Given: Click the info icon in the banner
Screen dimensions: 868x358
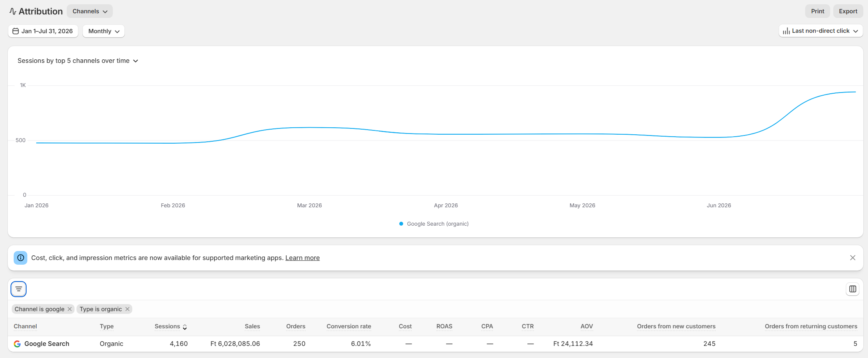Looking at the screenshot, I should (21, 258).
